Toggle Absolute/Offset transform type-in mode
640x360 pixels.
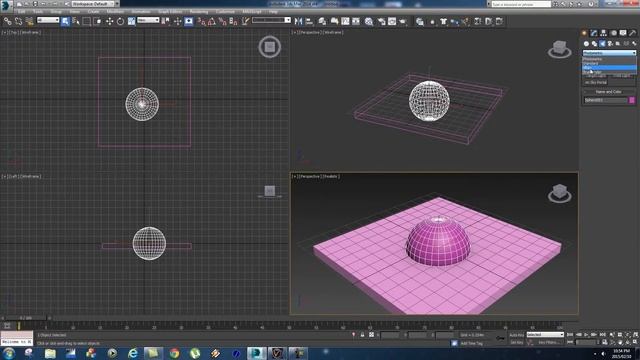point(371,335)
